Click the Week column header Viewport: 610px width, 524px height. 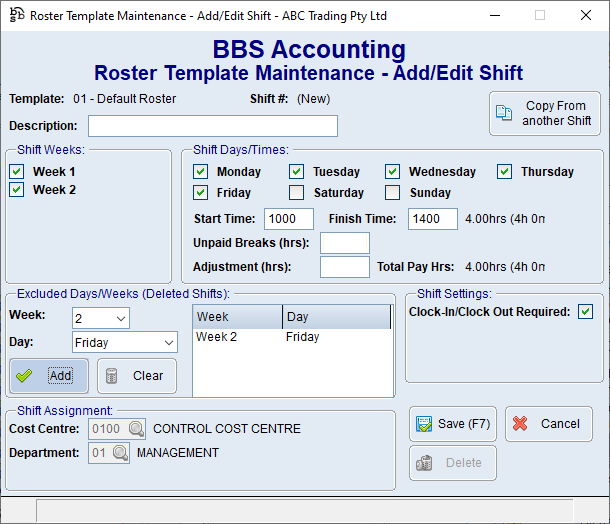[238, 317]
